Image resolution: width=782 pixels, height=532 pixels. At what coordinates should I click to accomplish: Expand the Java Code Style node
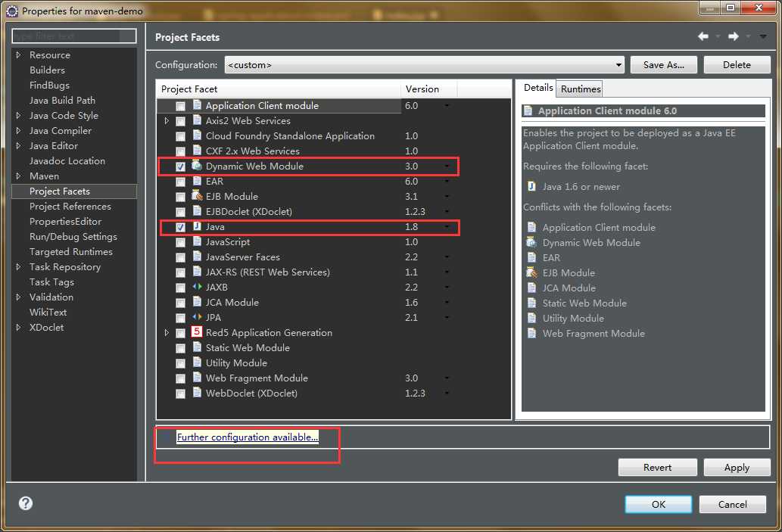tap(18, 115)
